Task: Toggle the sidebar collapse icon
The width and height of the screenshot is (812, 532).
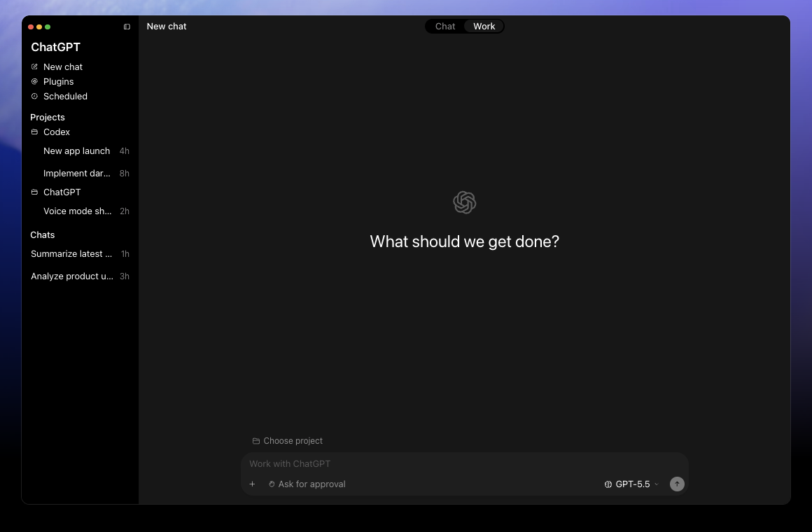Action: [127, 27]
